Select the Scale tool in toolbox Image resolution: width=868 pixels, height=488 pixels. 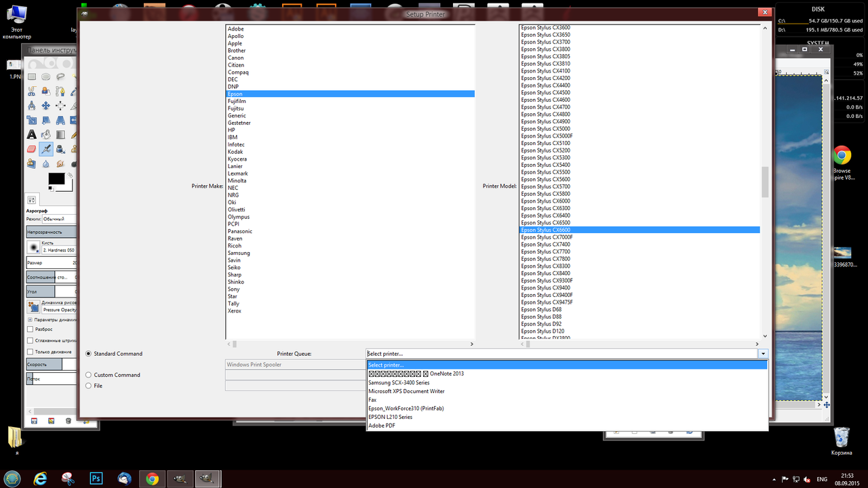32,120
